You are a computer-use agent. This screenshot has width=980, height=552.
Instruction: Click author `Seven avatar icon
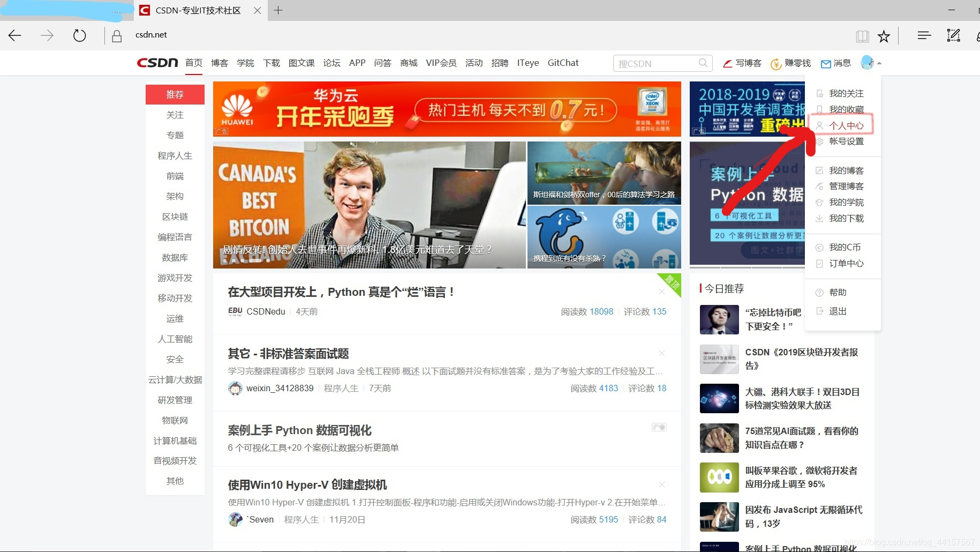click(235, 519)
